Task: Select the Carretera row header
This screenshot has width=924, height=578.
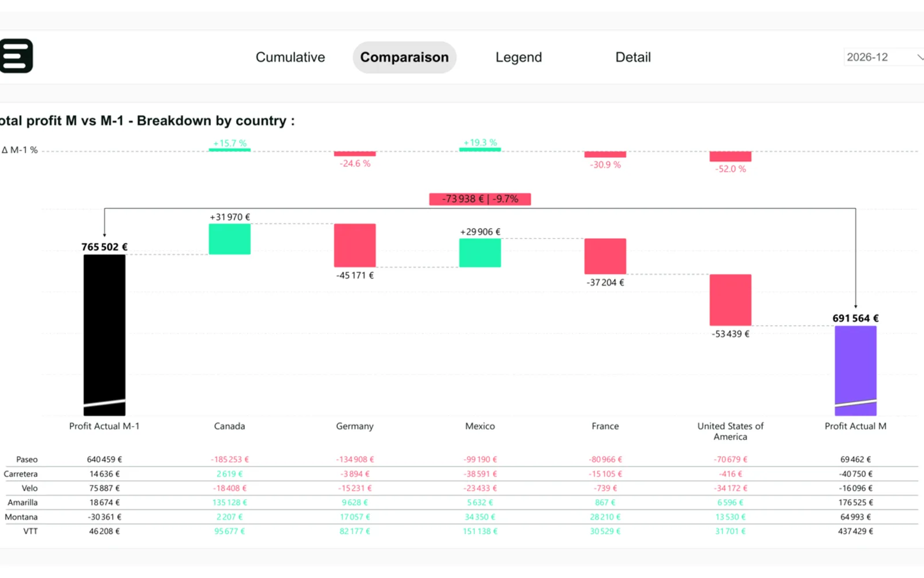Action: point(21,474)
